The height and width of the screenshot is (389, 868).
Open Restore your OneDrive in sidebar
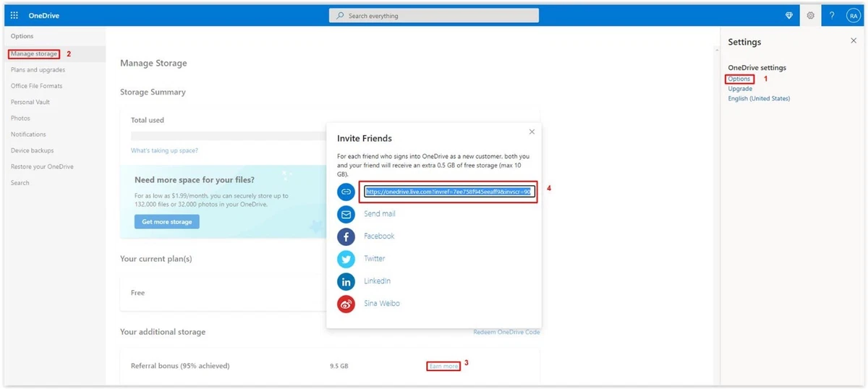(x=42, y=166)
